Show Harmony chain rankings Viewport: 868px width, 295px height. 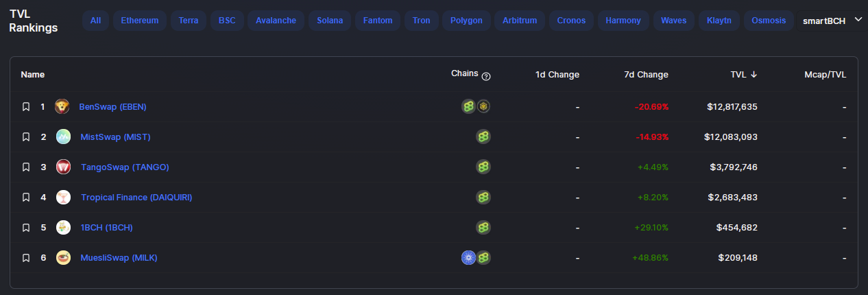pyautogui.click(x=623, y=21)
